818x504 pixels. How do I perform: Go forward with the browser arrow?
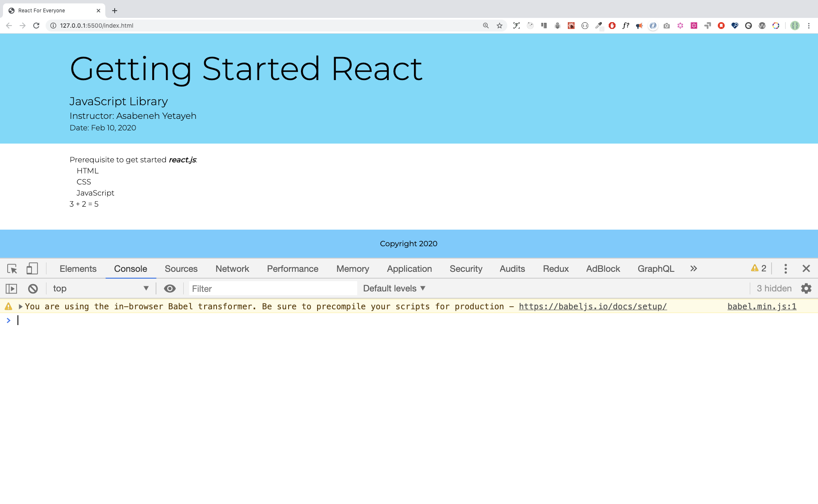click(x=23, y=26)
